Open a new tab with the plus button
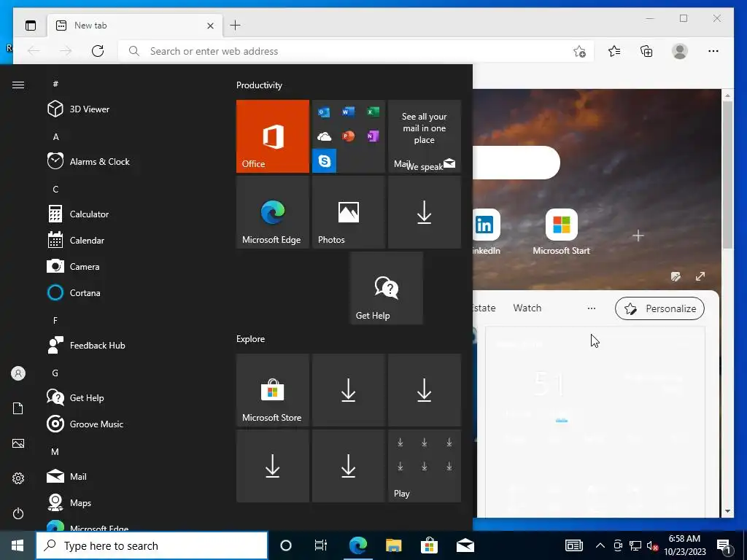Viewport: 747px width, 560px height. coord(236,26)
